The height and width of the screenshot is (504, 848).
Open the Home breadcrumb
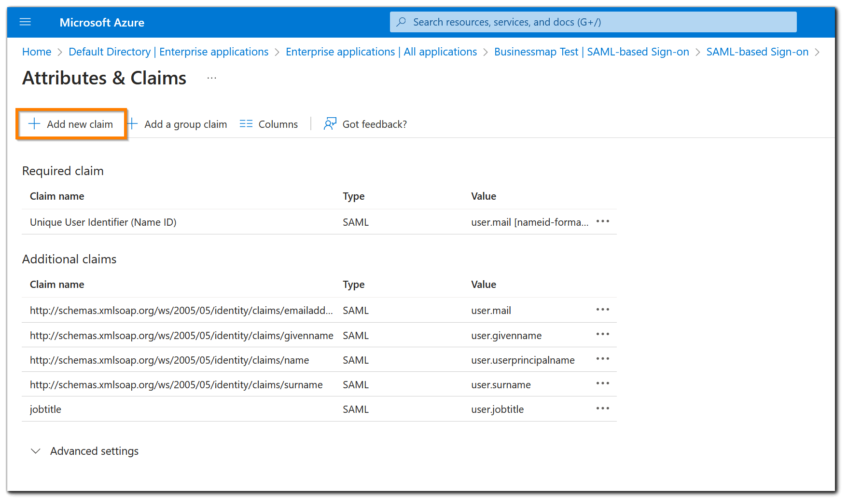point(37,52)
